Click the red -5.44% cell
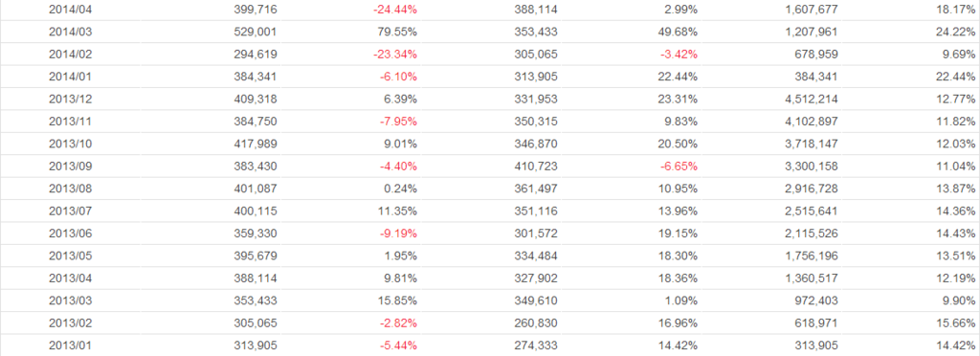 pyautogui.click(x=398, y=346)
